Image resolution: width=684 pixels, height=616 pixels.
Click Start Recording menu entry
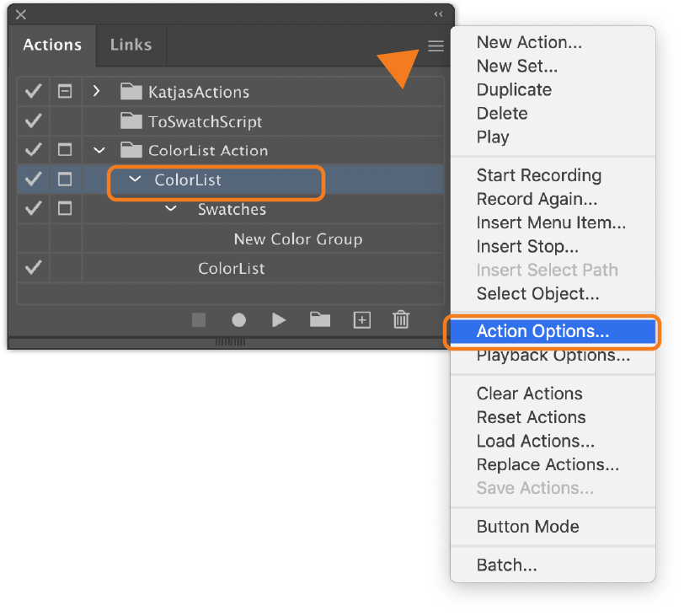(539, 175)
